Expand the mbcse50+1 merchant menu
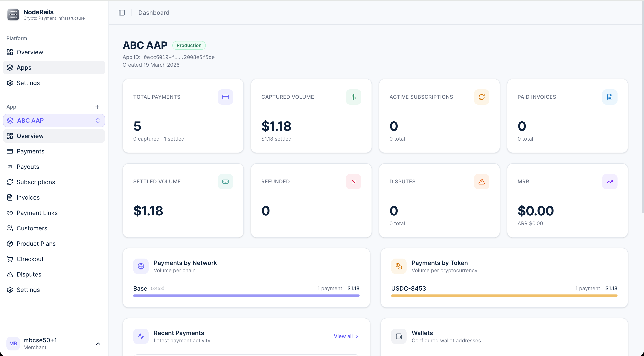The height and width of the screenshot is (356, 644). click(40, 343)
